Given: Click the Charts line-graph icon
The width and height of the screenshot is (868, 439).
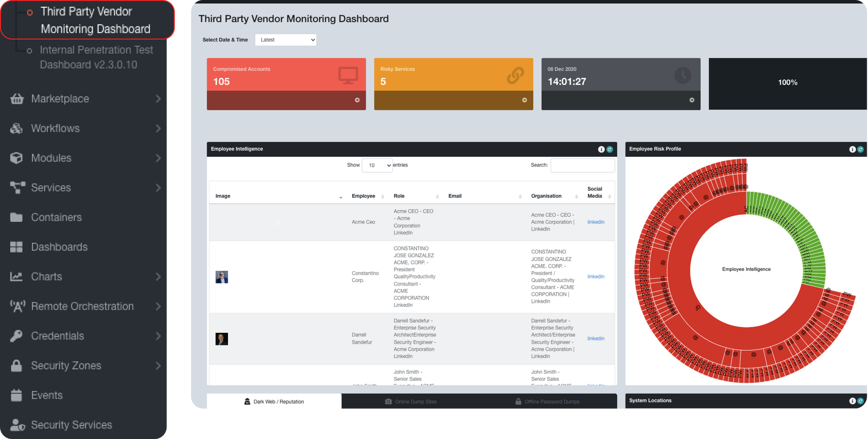Looking at the screenshot, I should pos(16,277).
